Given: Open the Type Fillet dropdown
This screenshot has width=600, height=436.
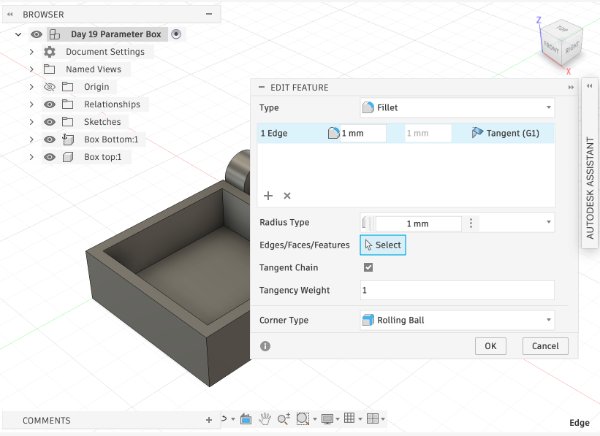Looking at the screenshot, I should pos(457,108).
